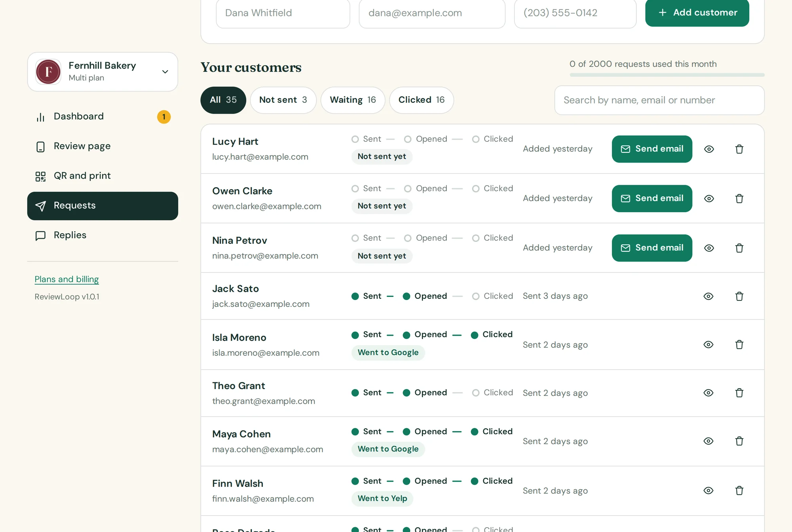Go to QR and print
The height and width of the screenshot is (532, 792).
click(103, 176)
